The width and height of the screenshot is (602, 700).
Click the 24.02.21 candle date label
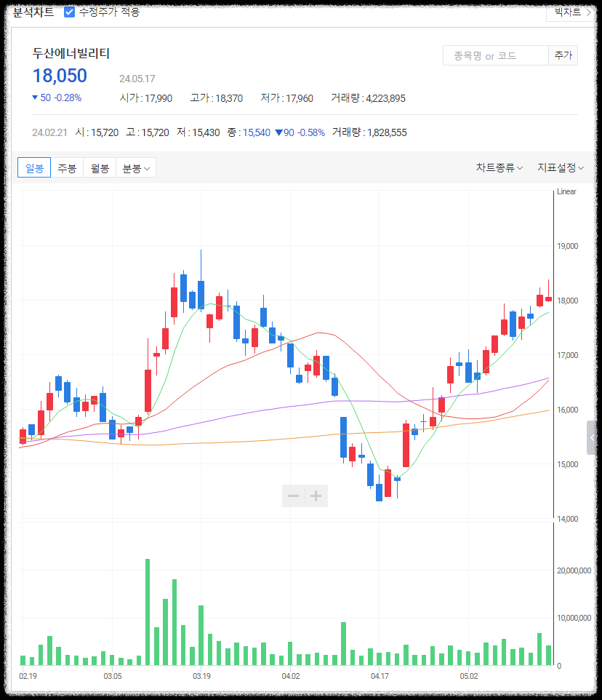49,132
